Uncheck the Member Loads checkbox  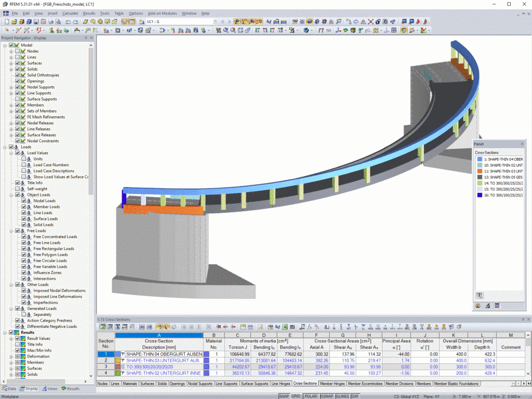click(x=24, y=207)
